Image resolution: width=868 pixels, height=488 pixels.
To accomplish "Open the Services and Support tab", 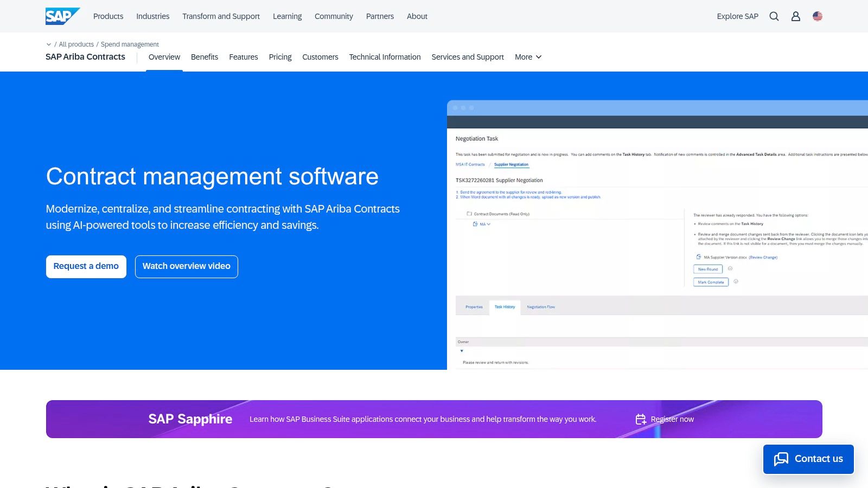I will click(468, 57).
